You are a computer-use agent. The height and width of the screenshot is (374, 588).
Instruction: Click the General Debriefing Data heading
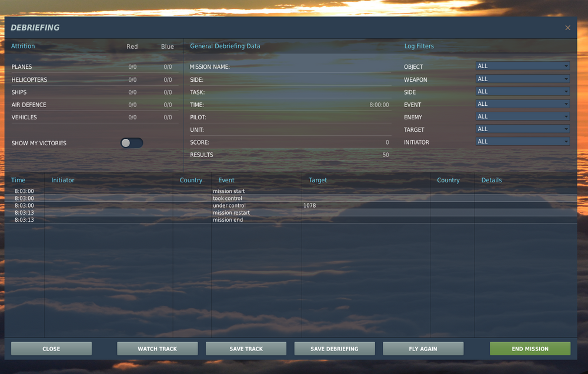pyautogui.click(x=225, y=46)
